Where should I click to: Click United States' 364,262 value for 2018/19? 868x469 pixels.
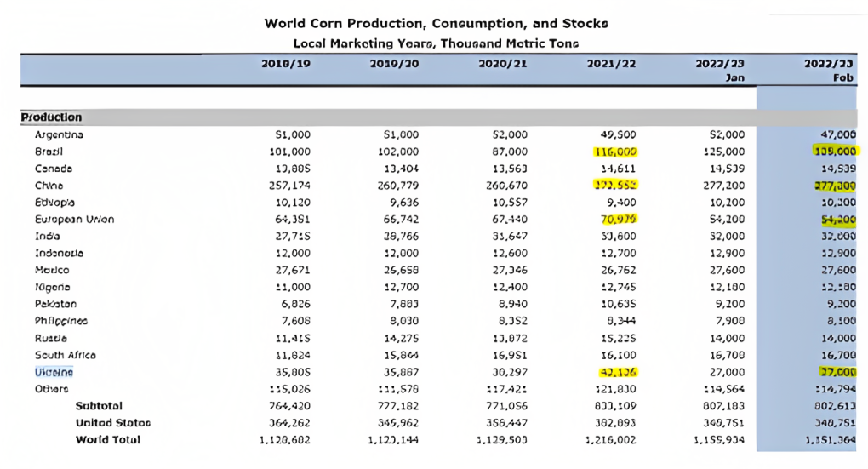coord(289,424)
